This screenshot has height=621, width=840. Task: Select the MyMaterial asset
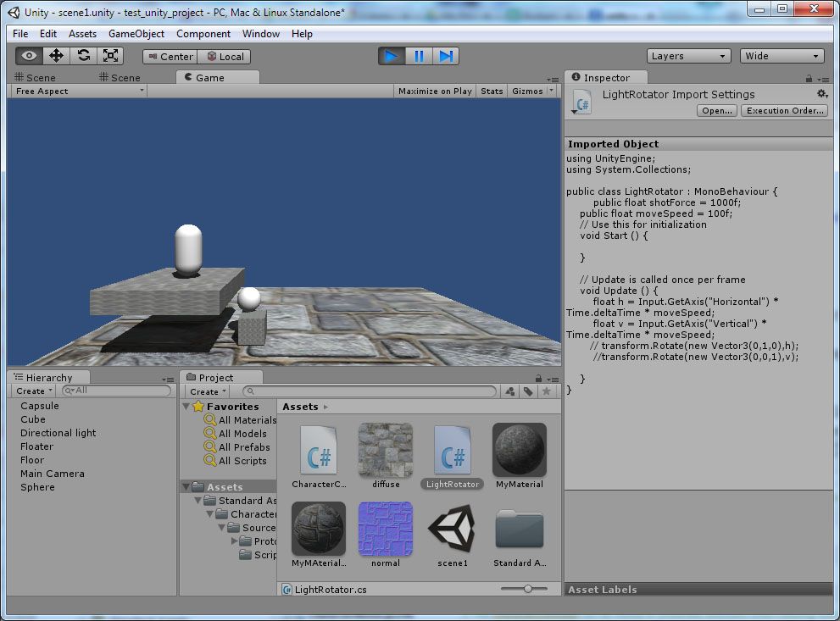point(520,456)
